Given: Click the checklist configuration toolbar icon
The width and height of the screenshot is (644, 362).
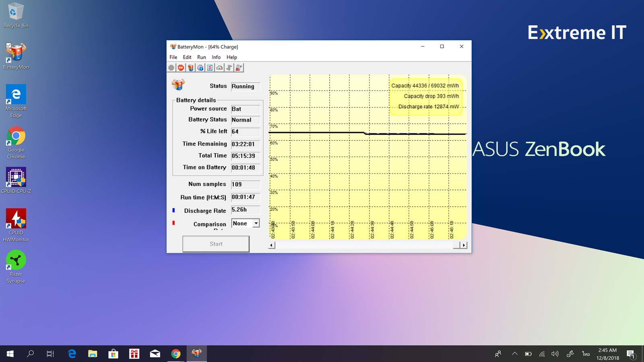Looking at the screenshot, I should pos(210,68).
